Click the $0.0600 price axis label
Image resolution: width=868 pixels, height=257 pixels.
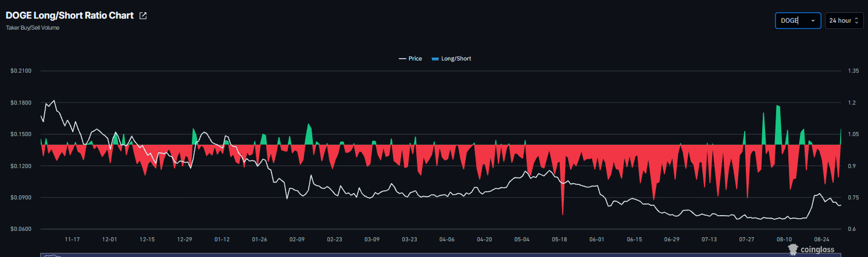pyautogui.click(x=20, y=230)
